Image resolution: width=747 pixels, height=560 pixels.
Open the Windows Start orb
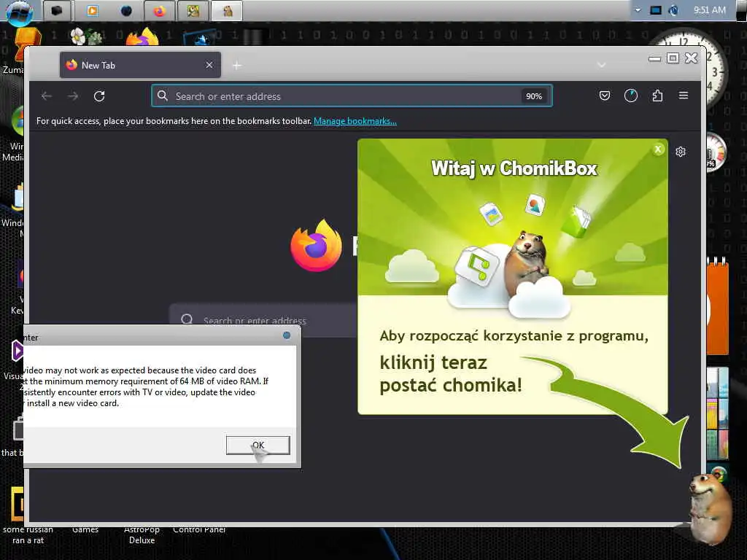[20, 12]
